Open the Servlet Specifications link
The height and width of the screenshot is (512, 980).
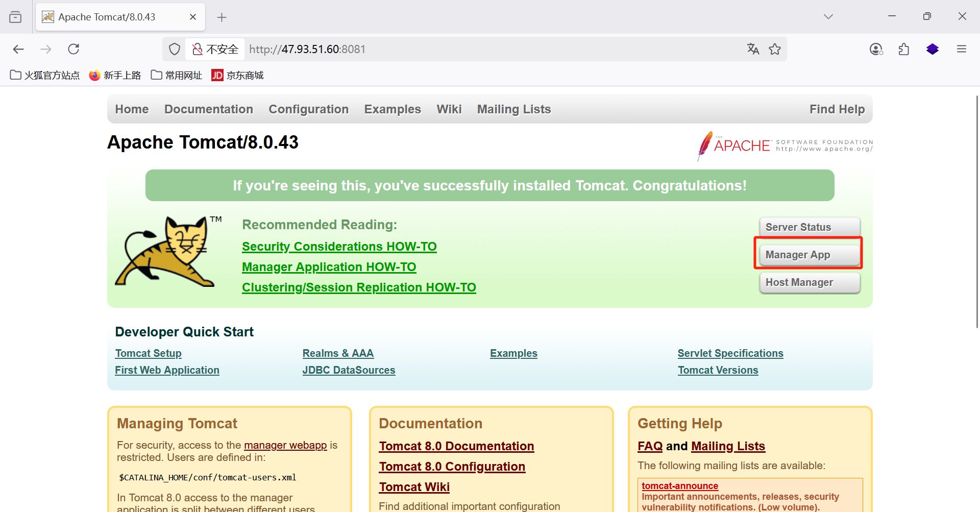point(730,353)
